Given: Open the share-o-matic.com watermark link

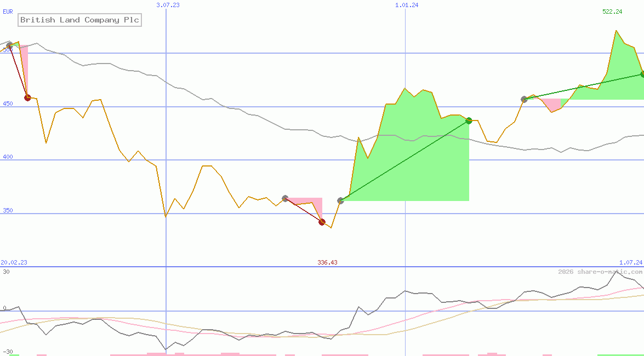Looking at the screenshot, I should tap(600, 272).
